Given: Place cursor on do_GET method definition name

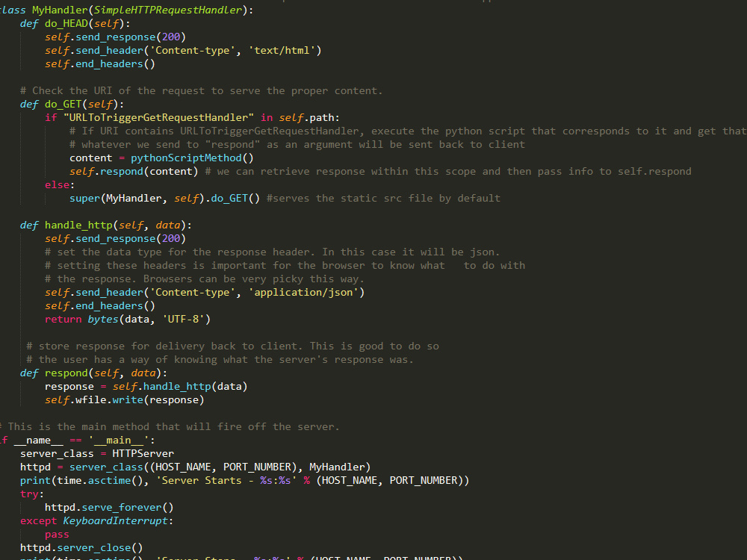Looking at the screenshot, I should (63, 105).
